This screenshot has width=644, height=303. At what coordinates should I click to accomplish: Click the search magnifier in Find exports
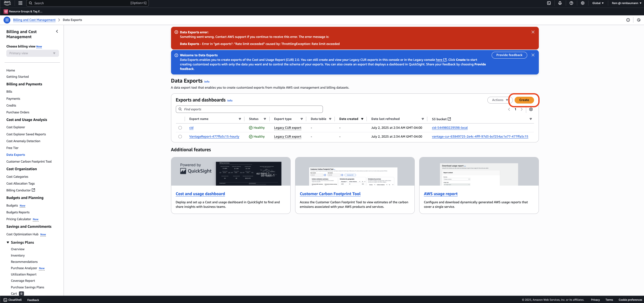pyautogui.click(x=180, y=109)
